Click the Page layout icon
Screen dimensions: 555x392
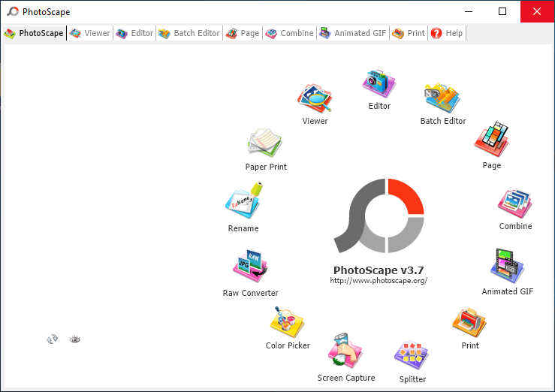tap(491, 141)
